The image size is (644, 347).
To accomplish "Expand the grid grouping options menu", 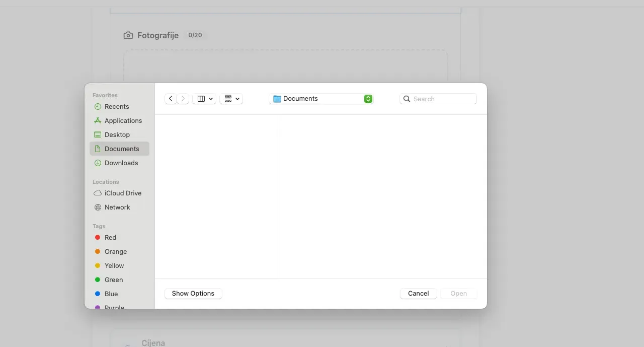I will 231,99.
